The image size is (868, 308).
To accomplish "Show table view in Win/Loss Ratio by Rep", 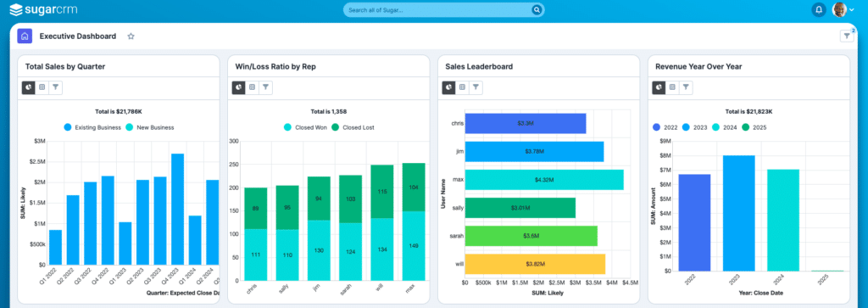I will point(252,87).
